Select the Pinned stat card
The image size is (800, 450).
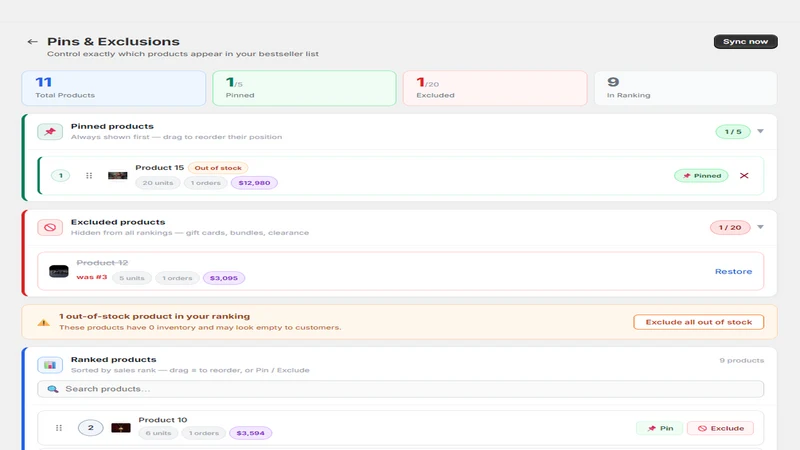[x=304, y=88]
